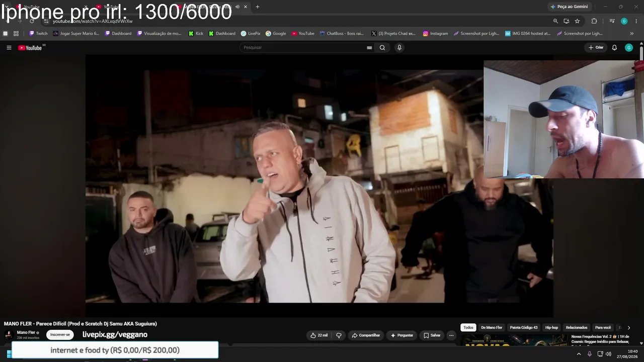This screenshot has height=362, width=644.
Task: Open the YouTube account avatar menu
Action: tap(629, 48)
